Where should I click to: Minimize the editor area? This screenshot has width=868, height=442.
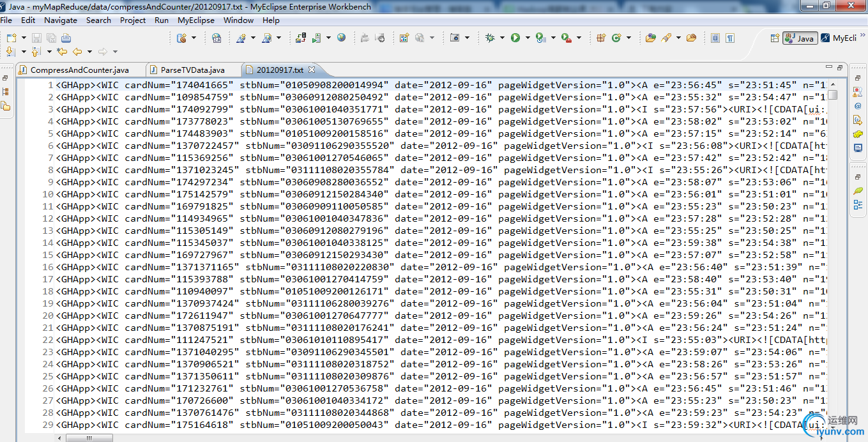pos(828,68)
